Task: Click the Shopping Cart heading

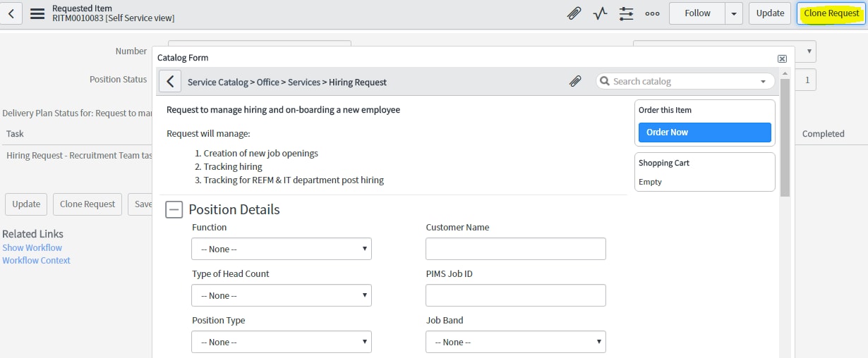Action: pos(664,163)
